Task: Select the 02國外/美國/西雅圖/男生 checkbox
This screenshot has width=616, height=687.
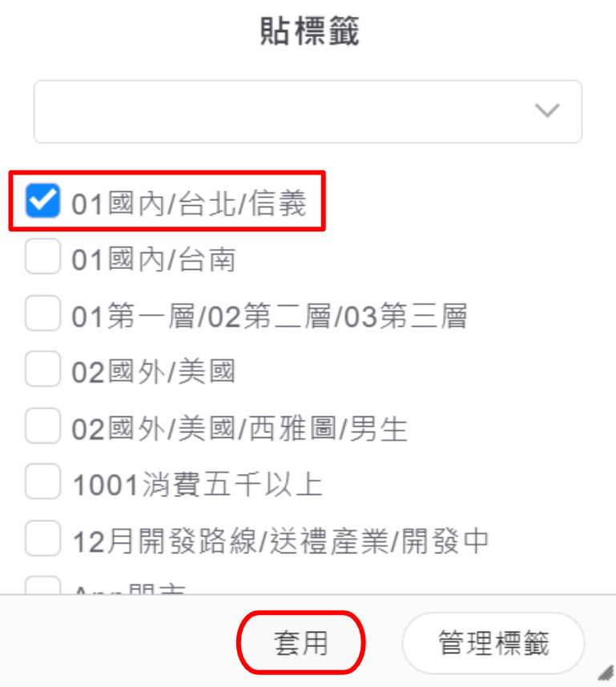Action: [42, 426]
